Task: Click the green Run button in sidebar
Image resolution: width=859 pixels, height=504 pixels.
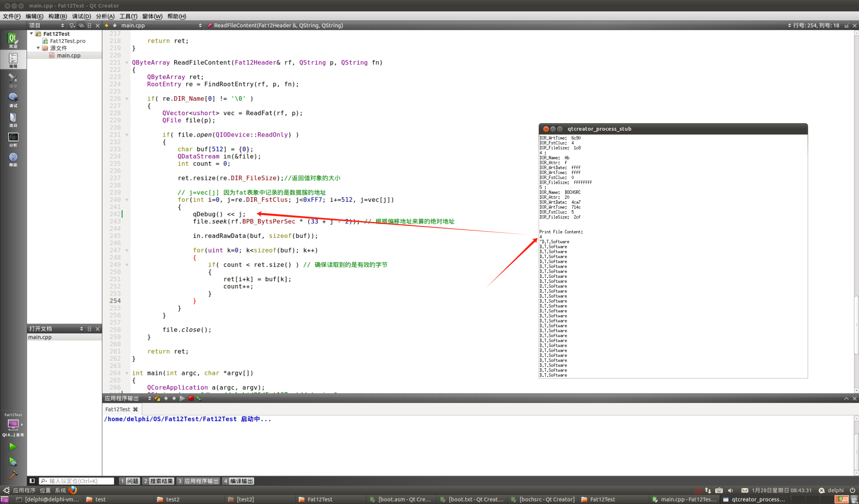Action: coord(13,447)
